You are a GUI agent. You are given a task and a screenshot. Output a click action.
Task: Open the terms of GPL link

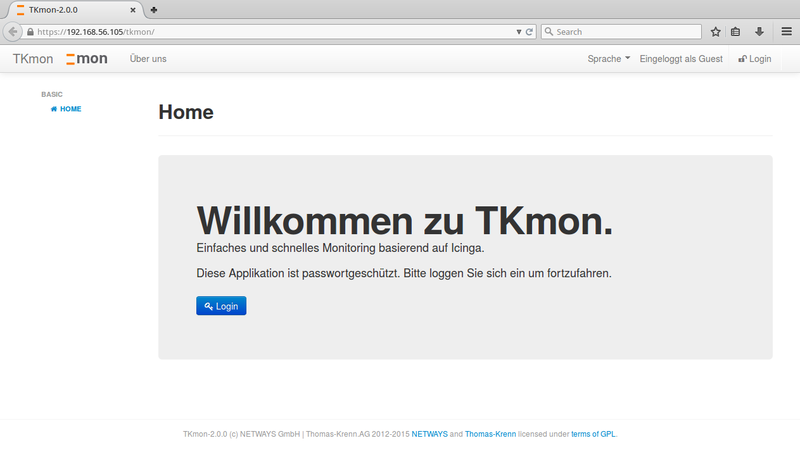(x=593, y=434)
